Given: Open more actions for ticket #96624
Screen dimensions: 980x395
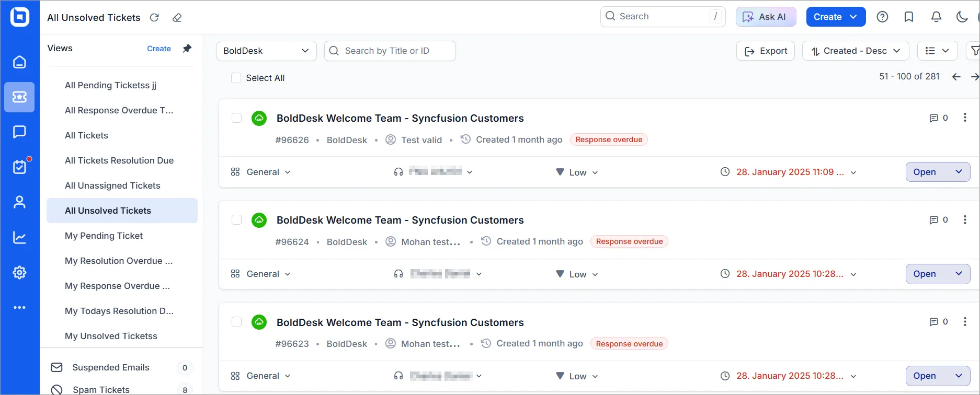Looking at the screenshot, I should tap(965, 219).
